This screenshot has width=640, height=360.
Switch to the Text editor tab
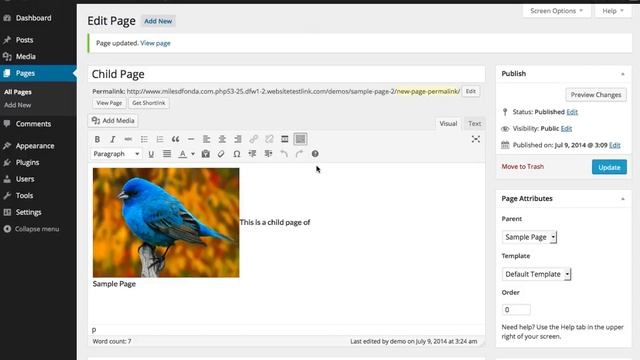(x=474, y=123)
